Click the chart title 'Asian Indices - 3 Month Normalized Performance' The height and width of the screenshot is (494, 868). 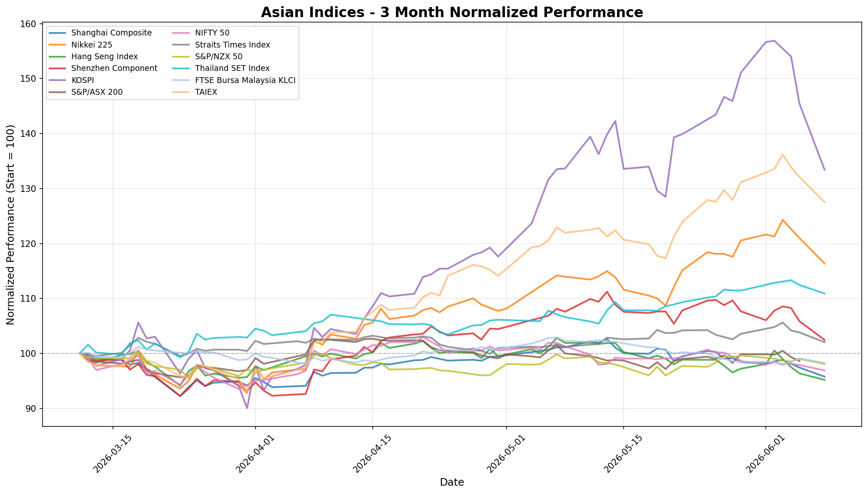pyautogui.click(x=452, y=12)
